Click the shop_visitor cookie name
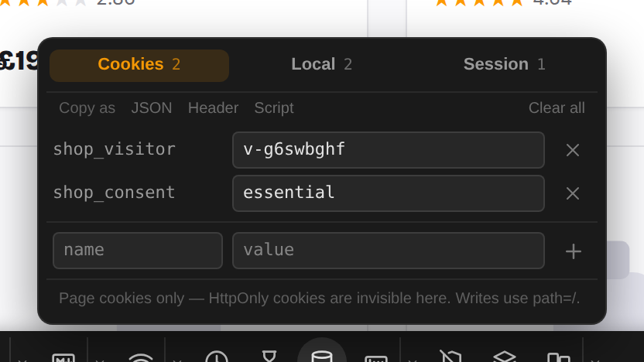 [x=115, y=149]
